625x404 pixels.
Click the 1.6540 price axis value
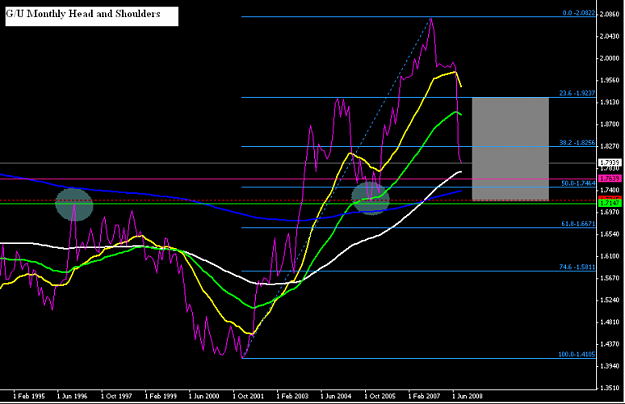pos(609,234)
